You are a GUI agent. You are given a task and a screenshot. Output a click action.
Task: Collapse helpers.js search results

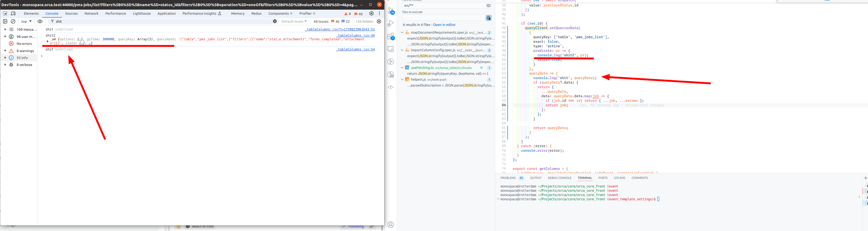402,80
